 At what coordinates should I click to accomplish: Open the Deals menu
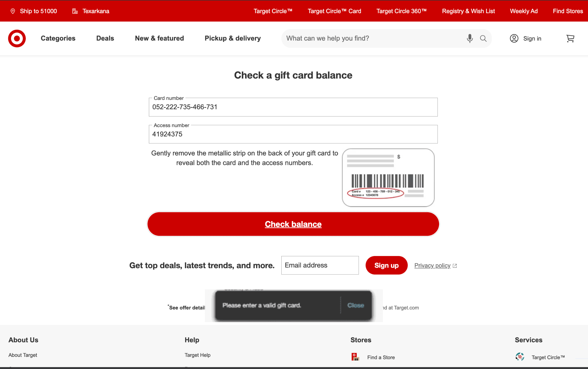pos(105,38)
